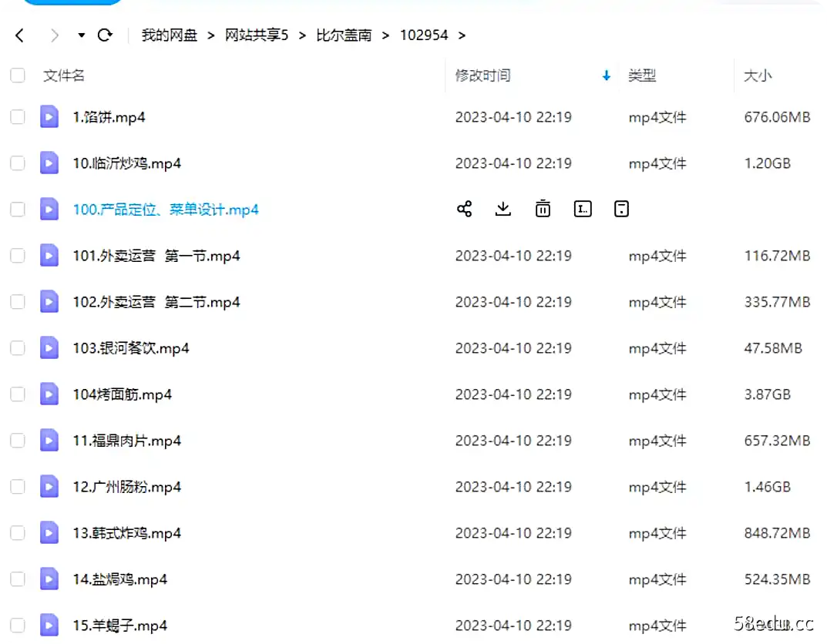Click the video icon beside 1.馅饼.mp4
Viewport: 827px width, 644px height.
click(x=49, y=116)
